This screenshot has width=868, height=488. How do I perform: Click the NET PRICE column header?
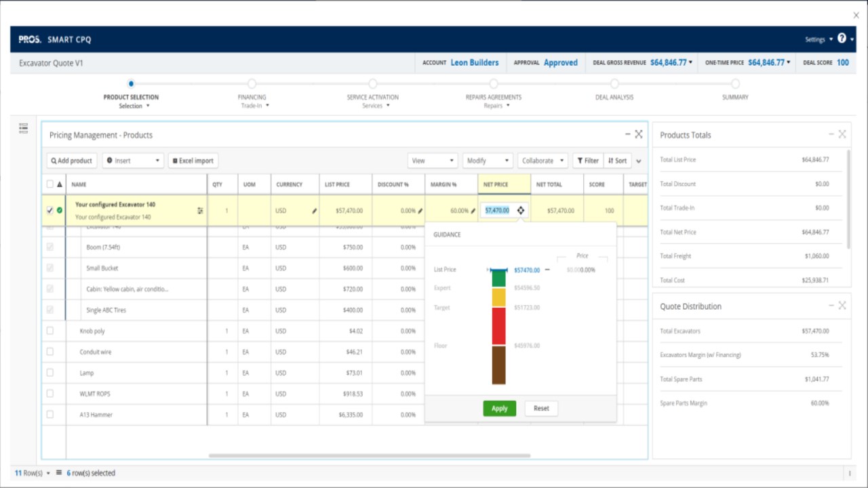tap(505, 184)
